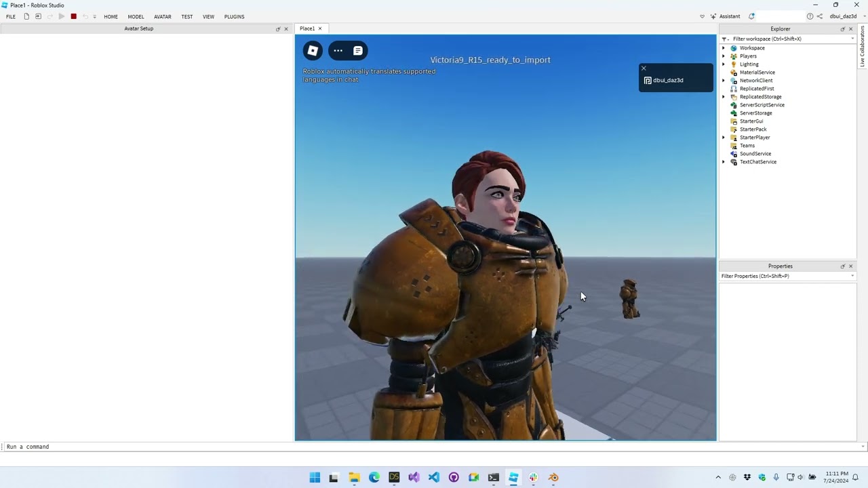Open the Help question mark icon

810,16
